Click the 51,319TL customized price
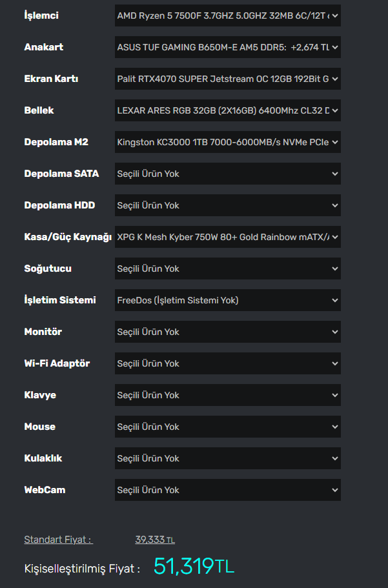 [x=194, y=567]
